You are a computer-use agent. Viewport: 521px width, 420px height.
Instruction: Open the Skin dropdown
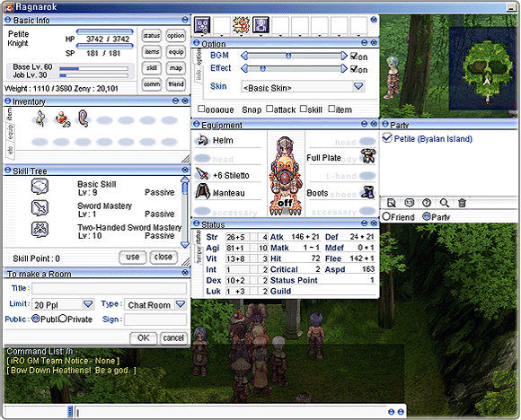(x=358, y=86)
